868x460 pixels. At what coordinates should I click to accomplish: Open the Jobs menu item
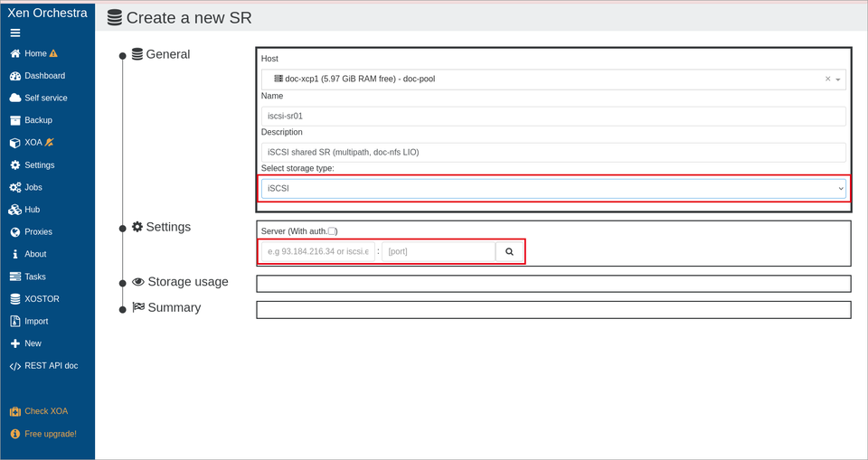tap(33, 188)
